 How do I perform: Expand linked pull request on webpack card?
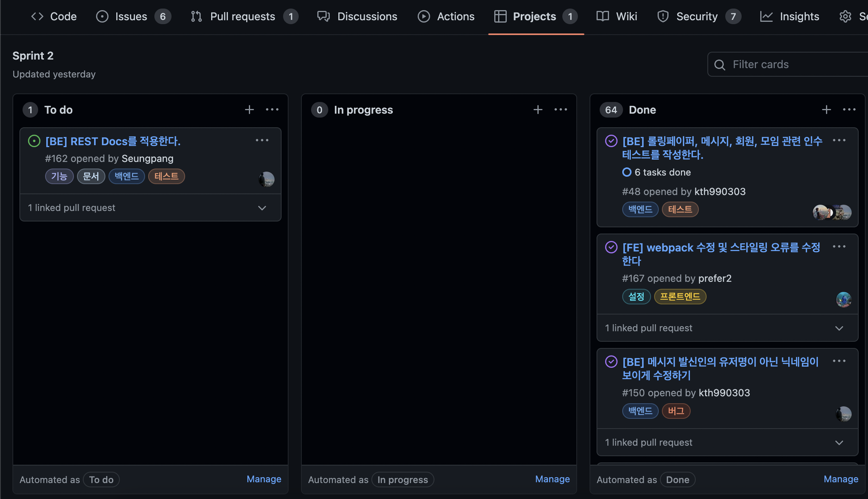(x=839, y=328)
